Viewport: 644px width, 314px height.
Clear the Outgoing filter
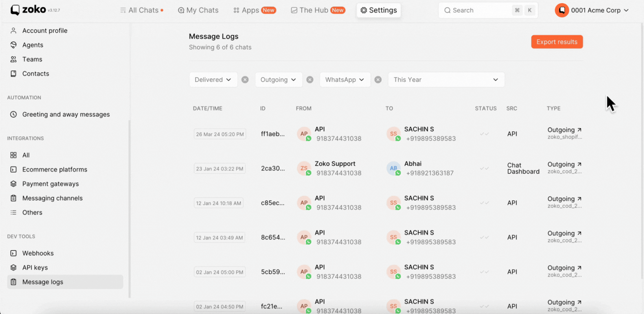click(310, 80)
